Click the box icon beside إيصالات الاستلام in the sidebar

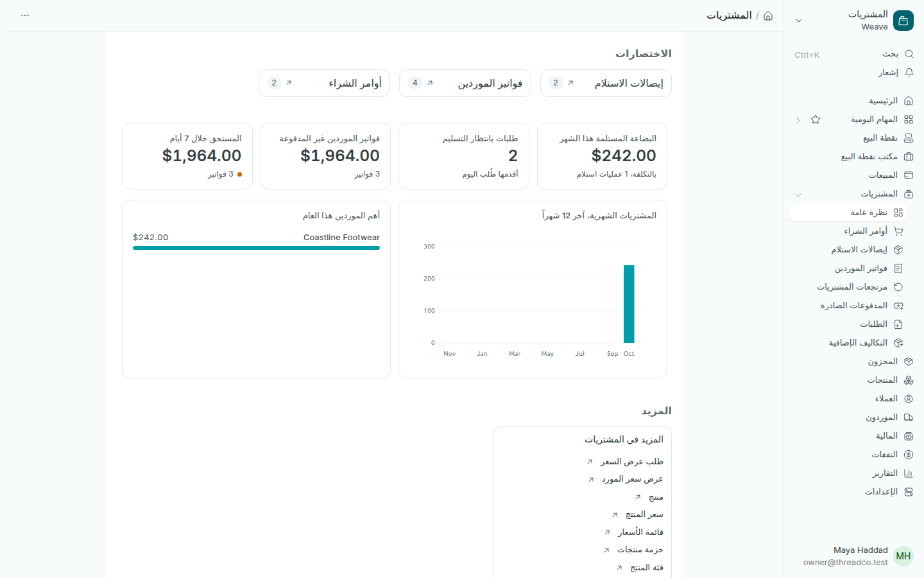[x=898, y=250]
